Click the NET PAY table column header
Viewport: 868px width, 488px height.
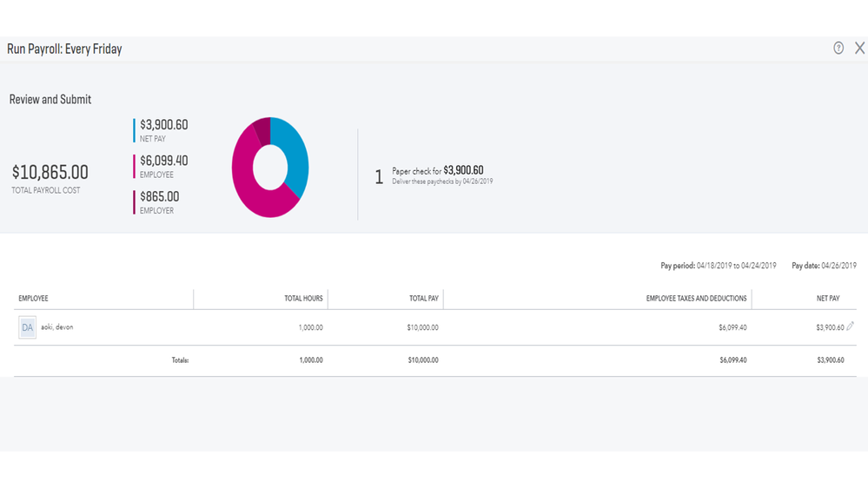pos(828,299)
